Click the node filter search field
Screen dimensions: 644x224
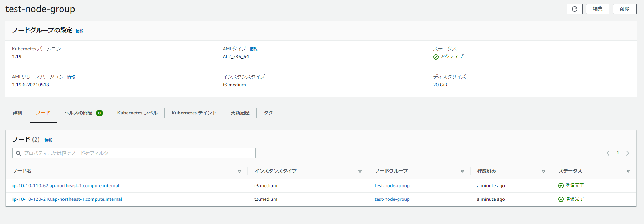pyautogui.click(x=134, y=153)
